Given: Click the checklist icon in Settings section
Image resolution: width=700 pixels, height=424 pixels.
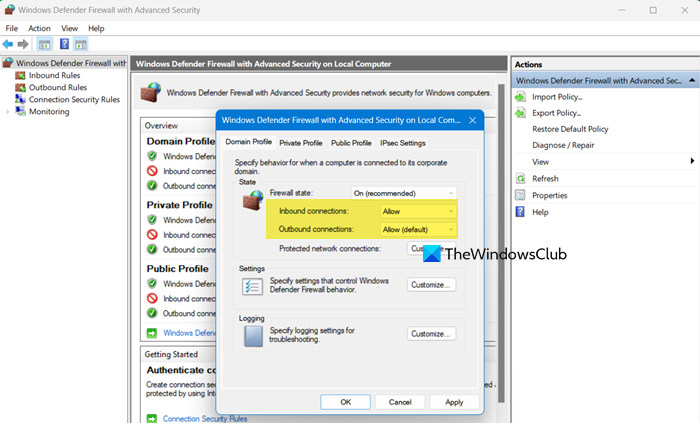Looking at the screenshot, I should 252,286.
